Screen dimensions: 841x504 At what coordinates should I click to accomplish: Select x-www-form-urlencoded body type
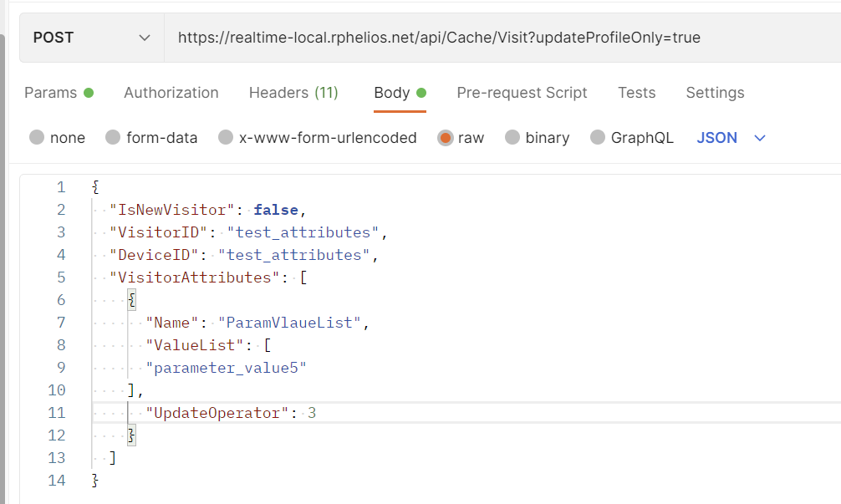pyautogui.click(x=226, y=138)
